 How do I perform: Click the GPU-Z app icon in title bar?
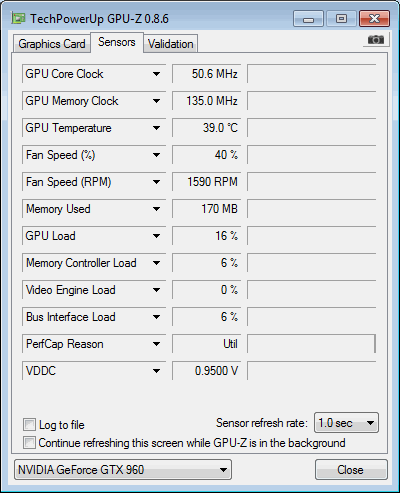click(18, 18)
